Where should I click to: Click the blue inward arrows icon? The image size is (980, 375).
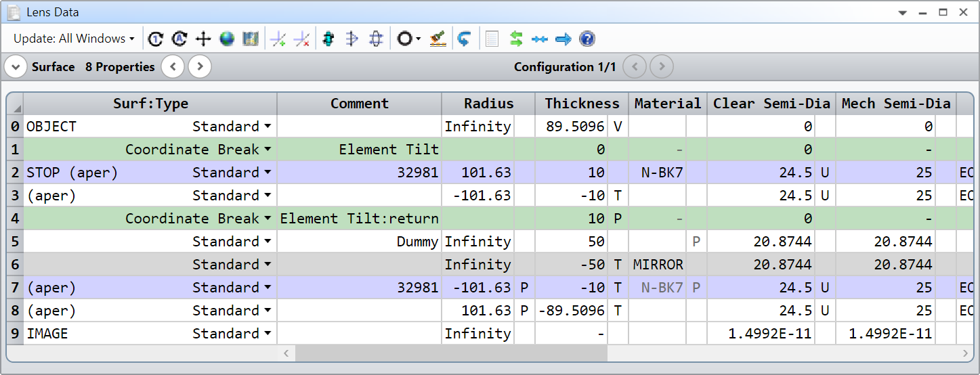click(540, 39)
